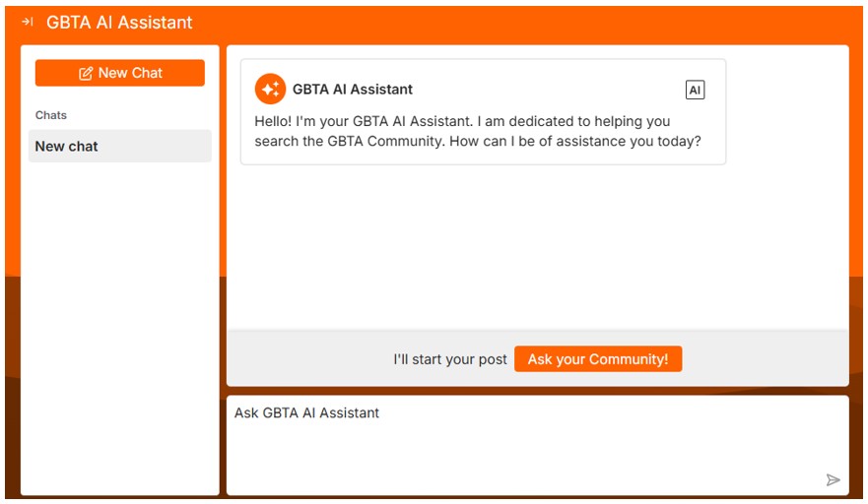Viewport: 868px width, 504px height.
Task: Start a new conversation with New Chat
Action: [x=120, y=73]
